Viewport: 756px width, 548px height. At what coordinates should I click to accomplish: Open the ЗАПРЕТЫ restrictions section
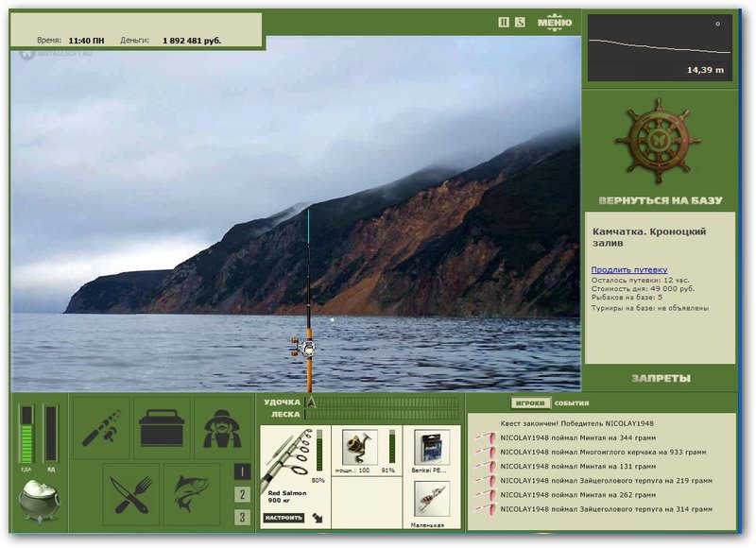tap(661, 378)
